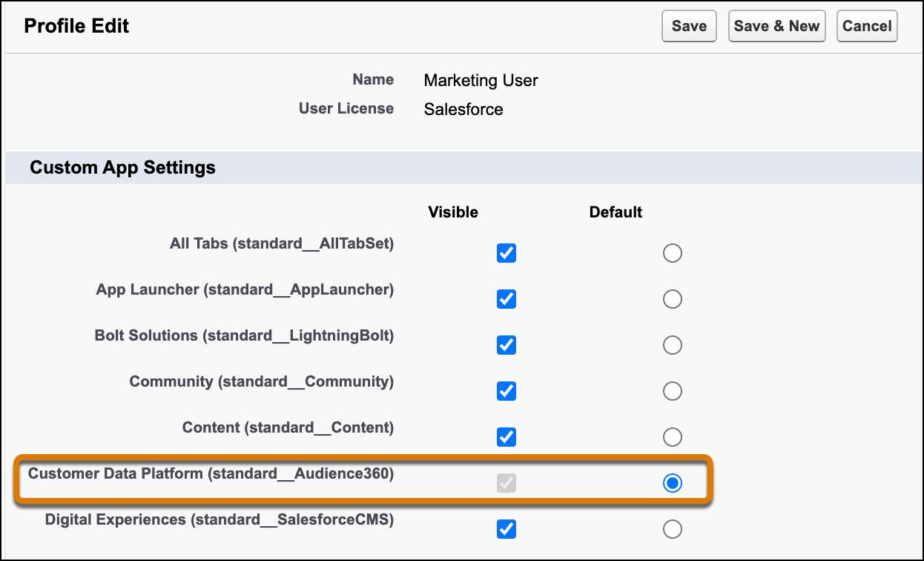Viewport: 924px width, 561px height.
Task: Select Customer Data Platform default radio
Action: click(673, 483)
